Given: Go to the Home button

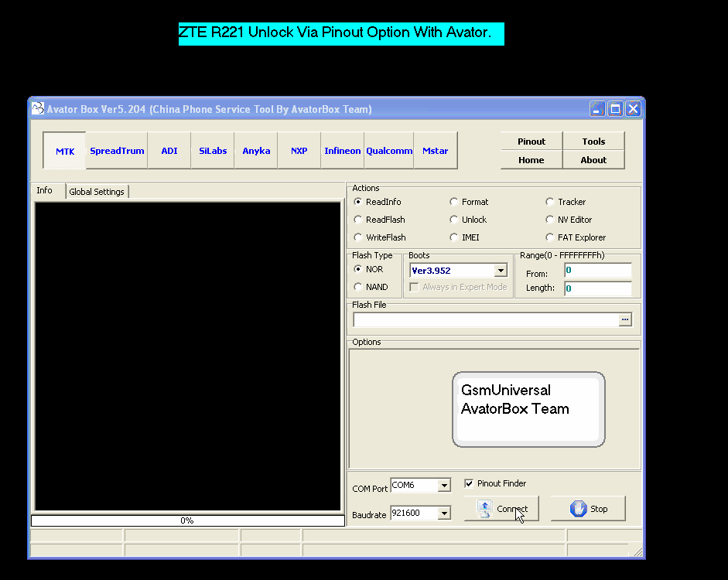Looking at the screenshot, I should (x=531, y=159).
